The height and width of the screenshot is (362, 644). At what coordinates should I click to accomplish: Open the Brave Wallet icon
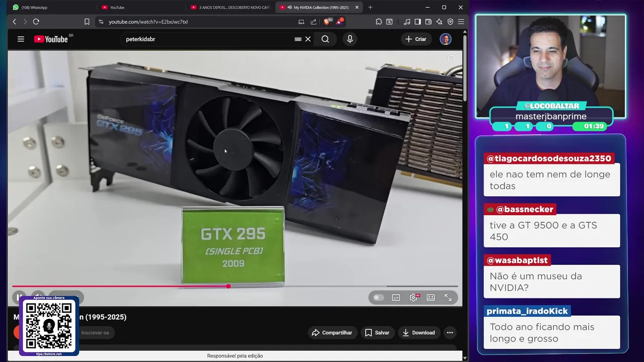tap(428, 22)
